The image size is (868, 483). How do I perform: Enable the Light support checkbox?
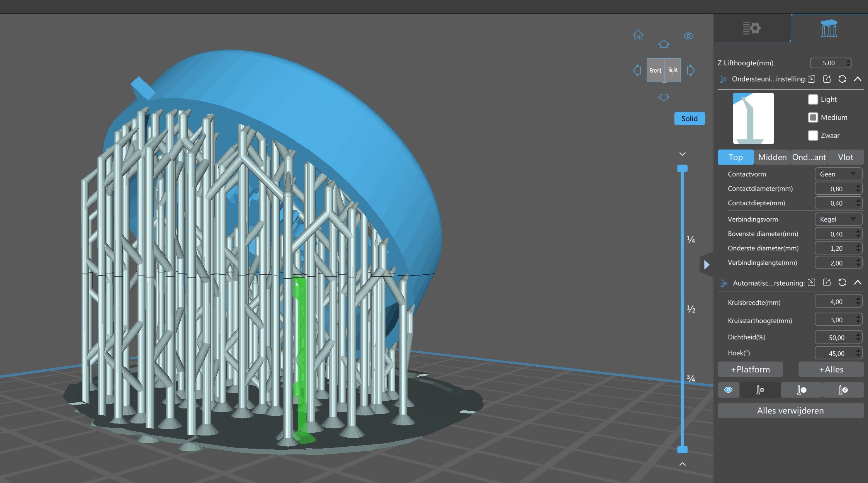(x=813, y=99)
